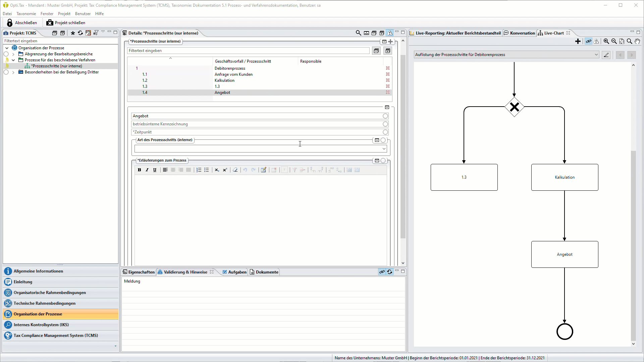Switch to the Eigenschaften tab
The width and height of the screenshot is (644, 362).
(138, 272)
